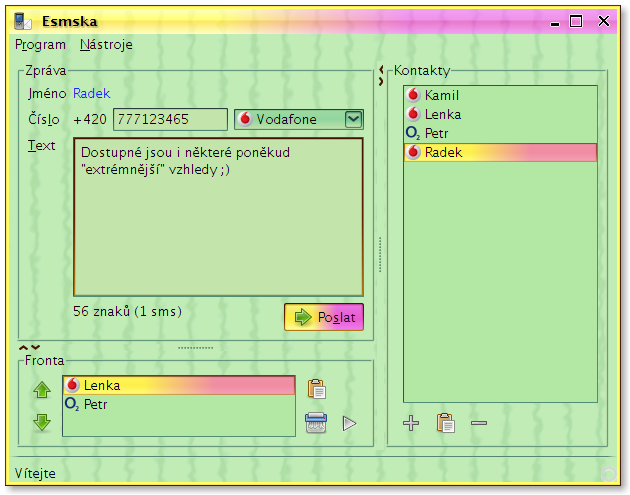Grab the horizontal splitter handle above Fronta
The image size is (630, 495).
pyautogui.click(x=196, y=348)
